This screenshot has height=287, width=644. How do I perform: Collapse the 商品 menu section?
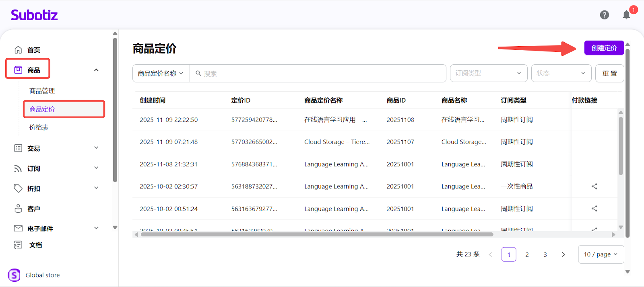96,70
